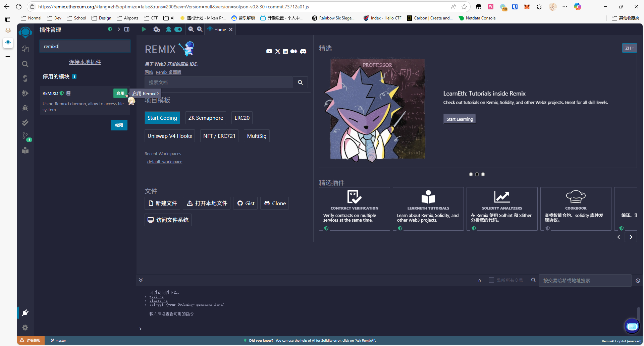The width and height of the screenshot is (644, 346).
Task: Open the ZH language dropdown
Action: click(629, 48)
